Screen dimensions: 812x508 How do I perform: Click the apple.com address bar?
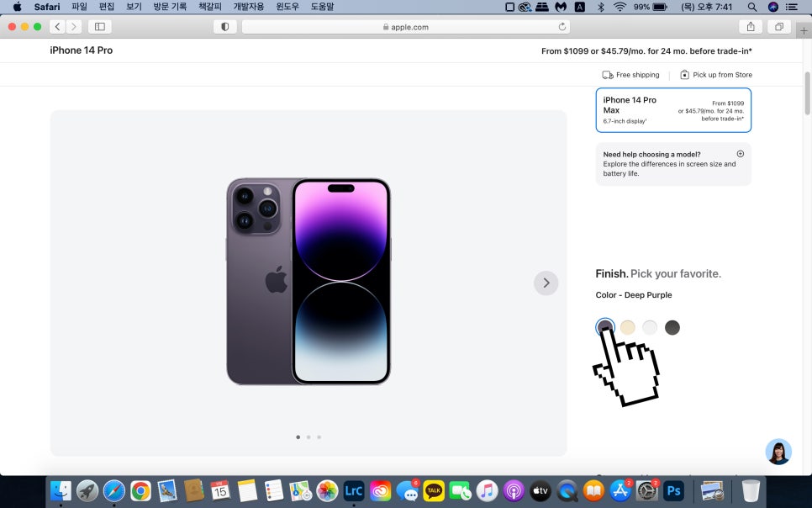[x=405, y=27]
